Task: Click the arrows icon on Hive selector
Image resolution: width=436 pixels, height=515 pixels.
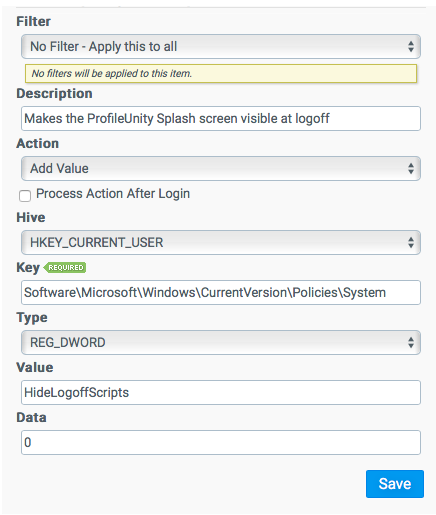Action: coord(411,243)
